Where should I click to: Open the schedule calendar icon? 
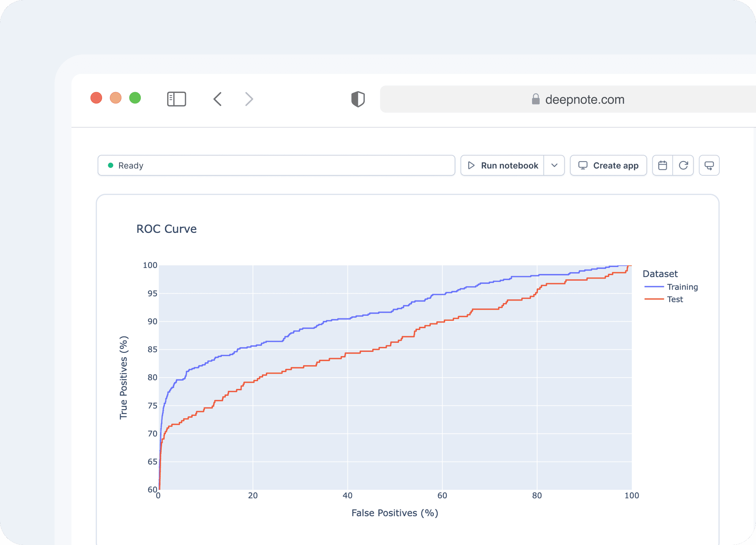tap(662, 165)
